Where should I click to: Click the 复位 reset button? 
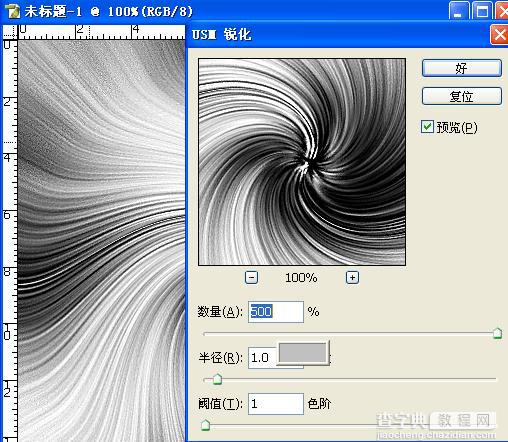(462, 96)
